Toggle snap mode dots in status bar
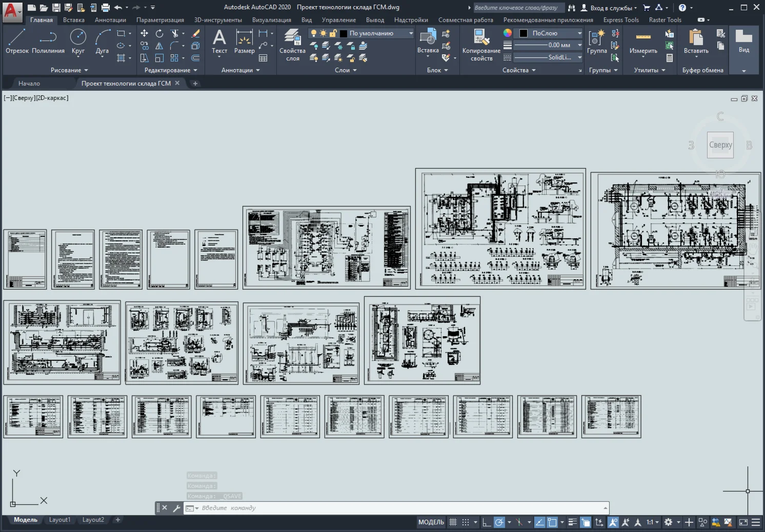This screenshot has width=765, height=532. coord(466,522)
